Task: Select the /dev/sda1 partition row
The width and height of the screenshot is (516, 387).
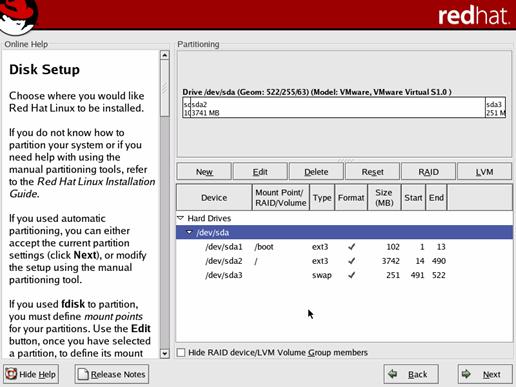Action: (344, 247)
